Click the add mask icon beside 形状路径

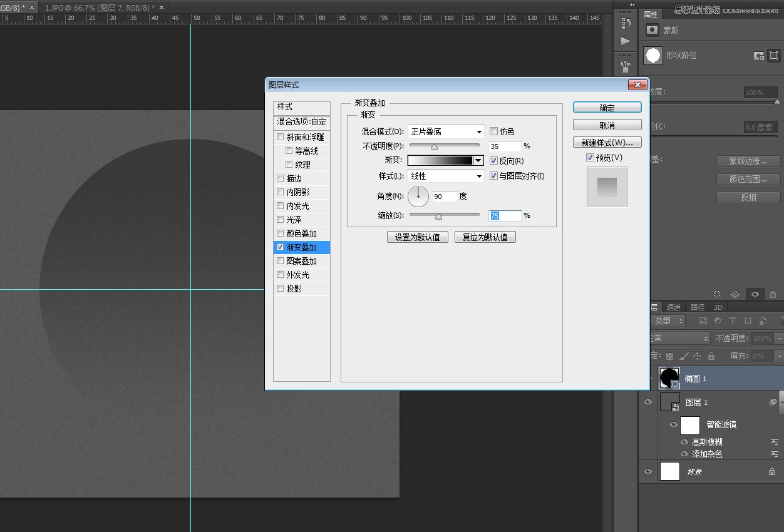tap(759, 56)
